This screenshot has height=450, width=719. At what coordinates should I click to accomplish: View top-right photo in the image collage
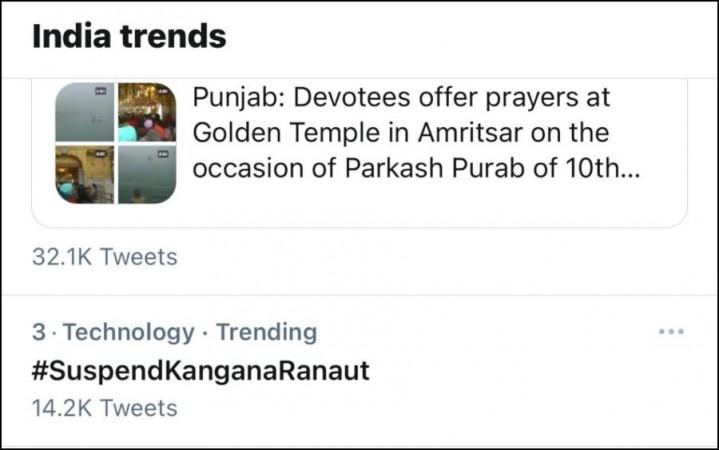click(x=147, y=112)
